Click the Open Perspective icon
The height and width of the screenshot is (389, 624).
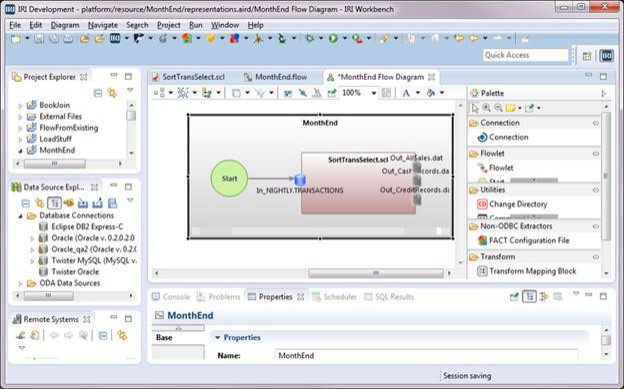(x=587, y=56)
